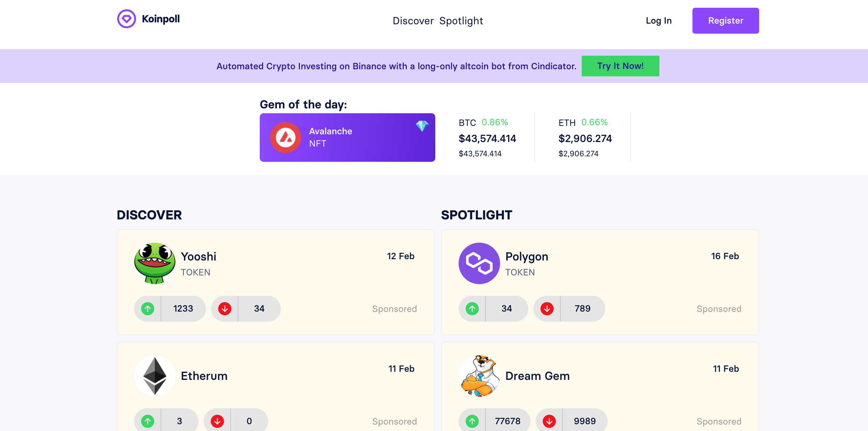This screenshot has width=868, height=431.
Task: Click the Ethereum downvote arrow icon
Action: (218, 421)
